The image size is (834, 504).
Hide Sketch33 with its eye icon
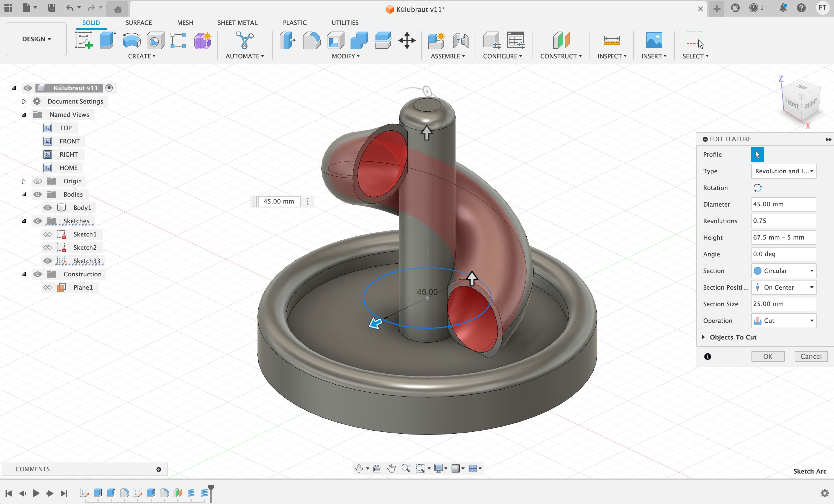48,261
